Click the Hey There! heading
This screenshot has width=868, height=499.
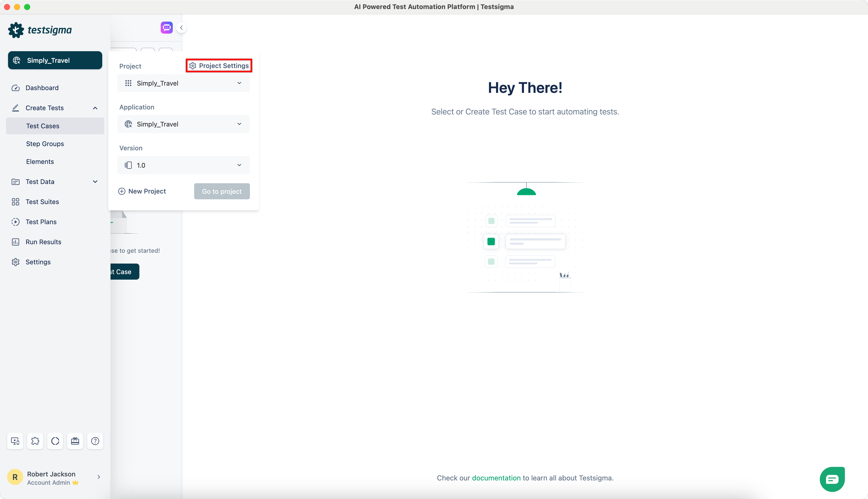tap(525, 88)
